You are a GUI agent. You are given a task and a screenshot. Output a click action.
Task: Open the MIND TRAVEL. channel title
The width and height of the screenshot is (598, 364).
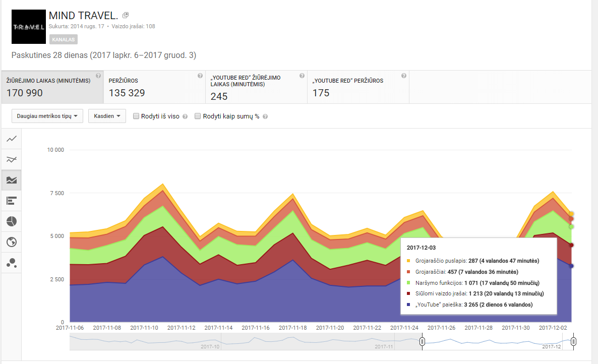pyautogui.click(x=84, y=16)
